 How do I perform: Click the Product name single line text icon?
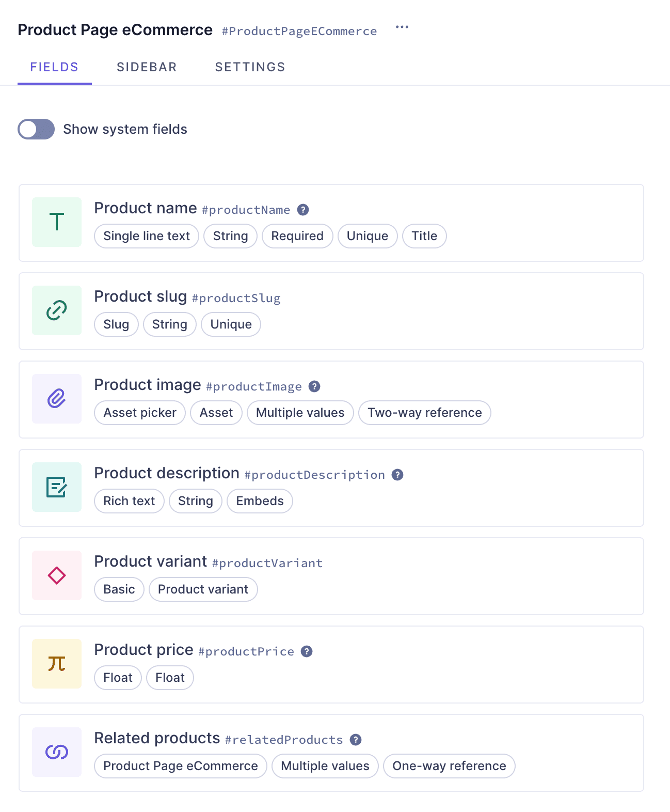point(56,222)
